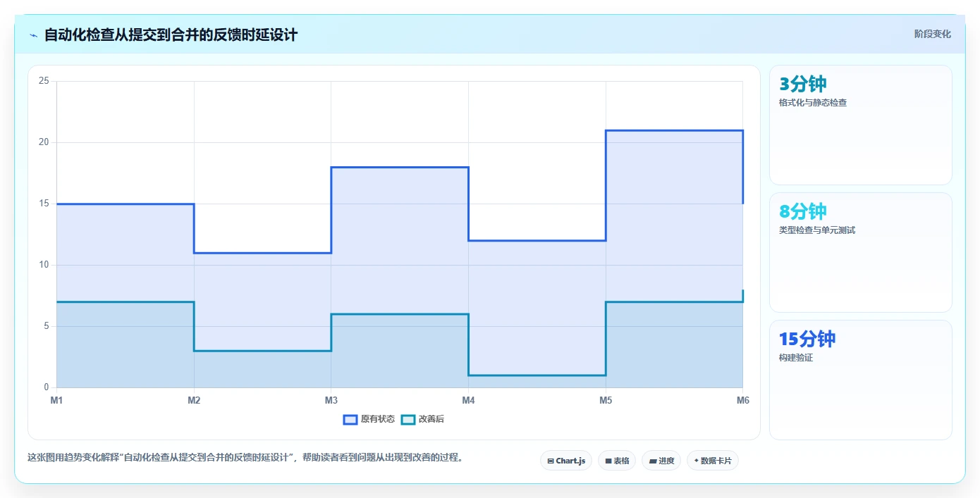This screenshot has height=498, width=980.
Task: Click the 3分钟 value text
Action: click(x=803, y=84)
